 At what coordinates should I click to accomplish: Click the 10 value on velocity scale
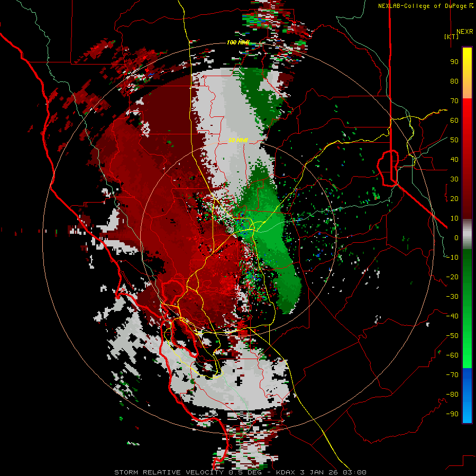coord(454,218)
